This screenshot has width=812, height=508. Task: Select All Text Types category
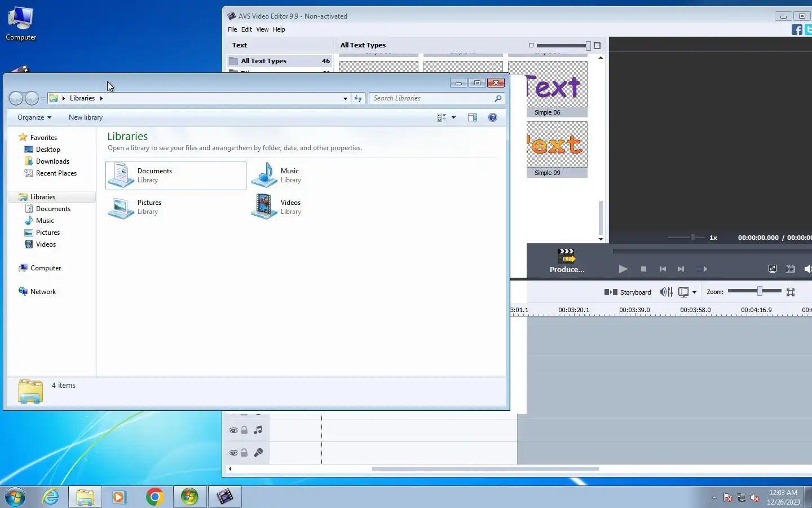click(280, 61)
